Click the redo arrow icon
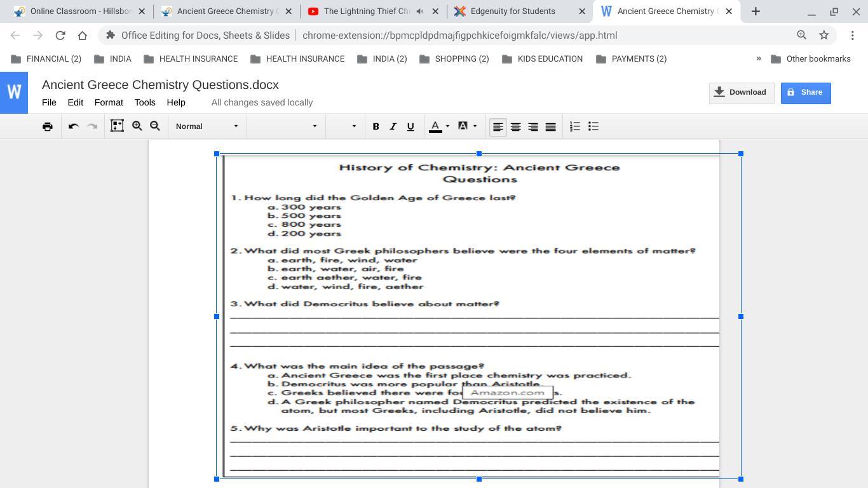868x488 pixels. 92,126
